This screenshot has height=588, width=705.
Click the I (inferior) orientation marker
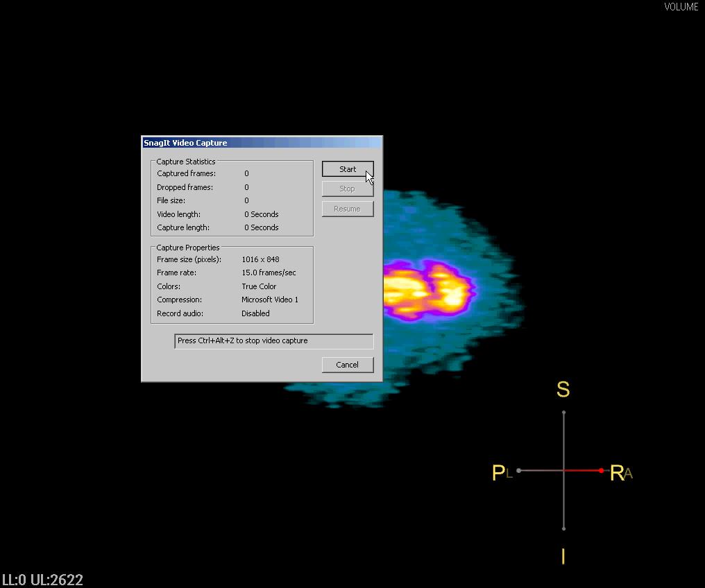[563, 557]
